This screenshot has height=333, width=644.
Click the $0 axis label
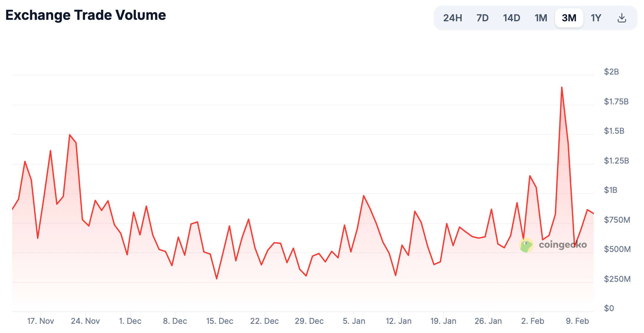click(609, 308)
